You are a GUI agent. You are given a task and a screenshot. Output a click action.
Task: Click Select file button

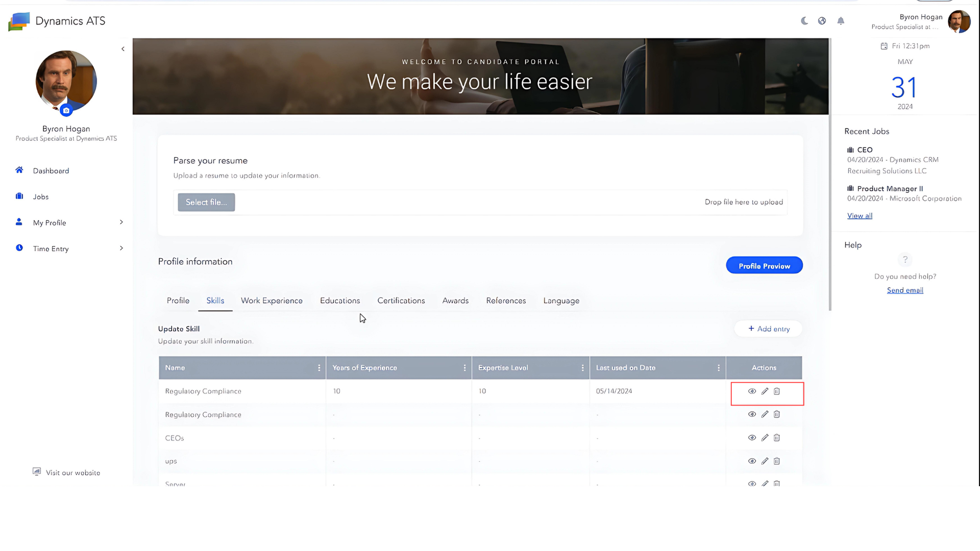click(x=206, y=202)
